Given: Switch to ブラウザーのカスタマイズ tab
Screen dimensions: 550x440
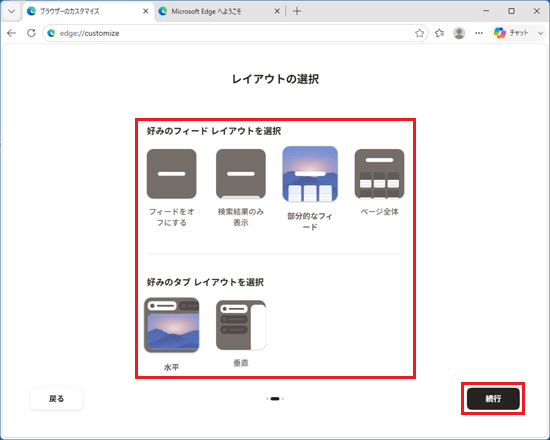Looking at the screenshot, I should pyautogui.click(x=88, y=11).
